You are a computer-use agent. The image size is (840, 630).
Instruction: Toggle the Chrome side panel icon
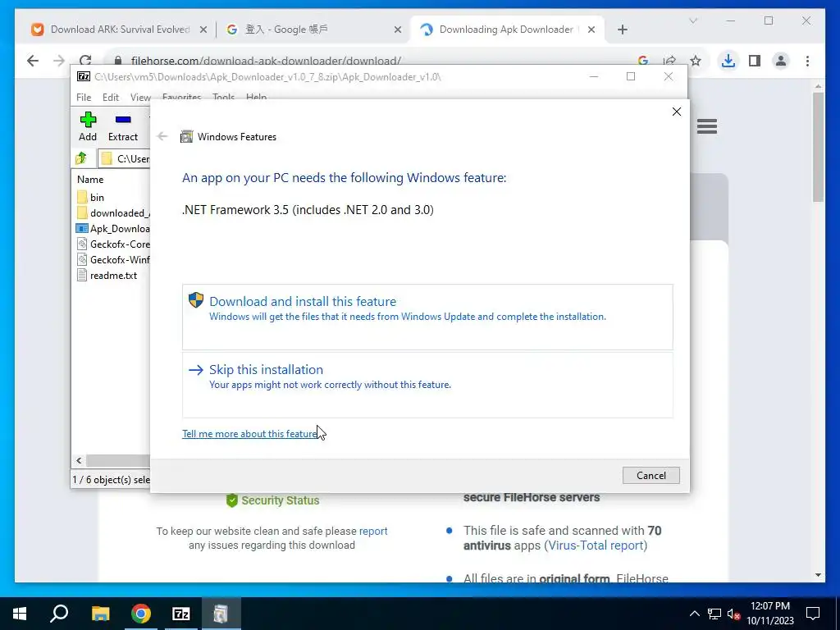pos(755,61)
